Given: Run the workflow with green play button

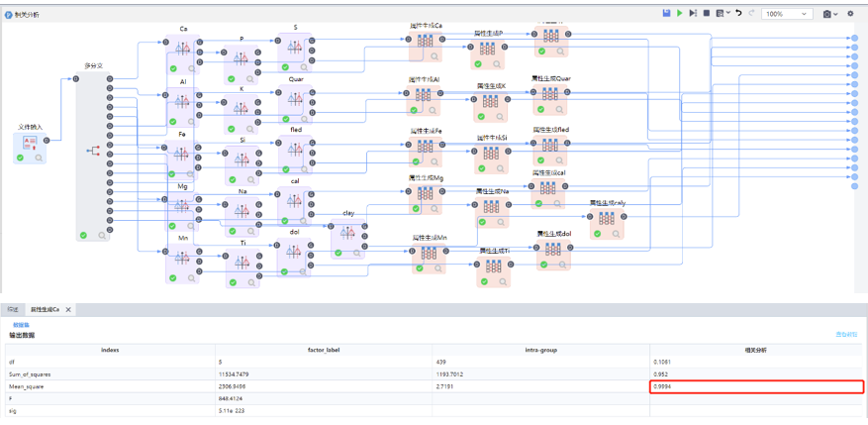Looking at the screenshot, I should [680, 14].
